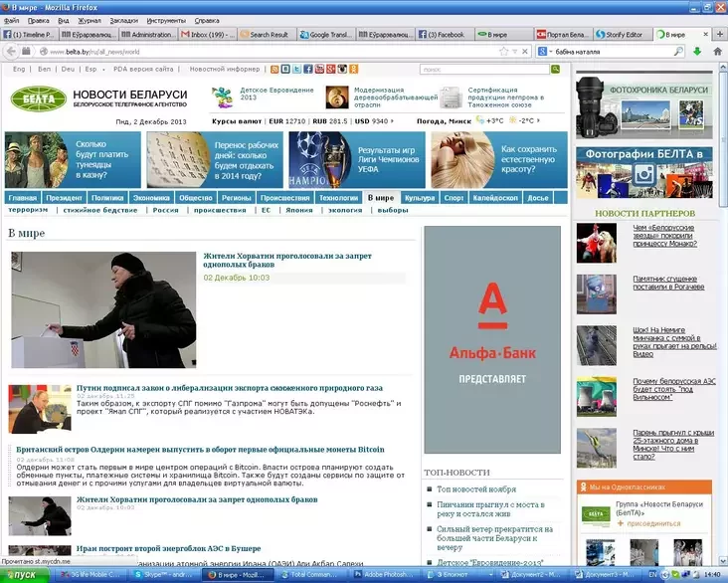Close the active 'В мире' tab

coord(706,35)
